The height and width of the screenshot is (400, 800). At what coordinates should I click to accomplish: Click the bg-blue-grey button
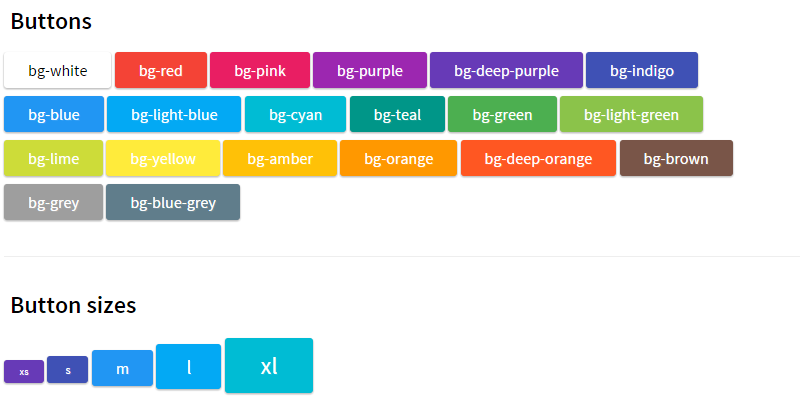pyautogui.click(x=173, y=203)
